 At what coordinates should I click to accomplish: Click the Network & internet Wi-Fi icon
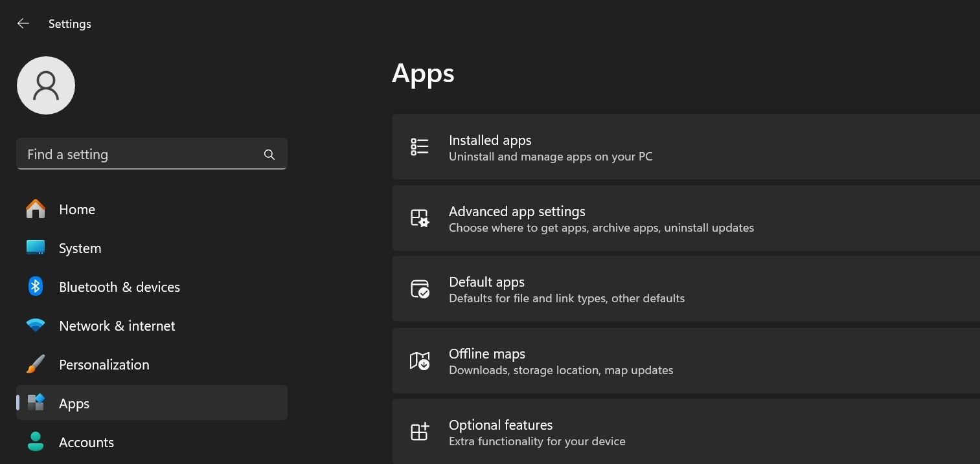click(x=36, y=326)
